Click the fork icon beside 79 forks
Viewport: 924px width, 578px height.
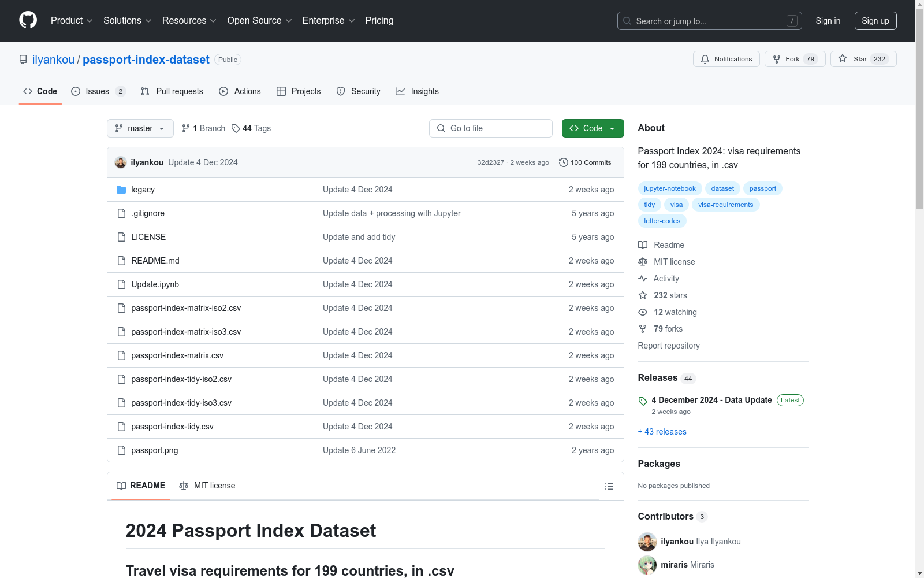pyautogui.click(x=643, y=329)
